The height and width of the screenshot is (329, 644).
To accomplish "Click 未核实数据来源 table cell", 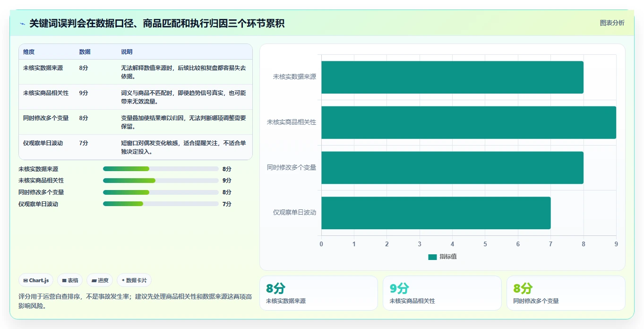I will (43, 68).
